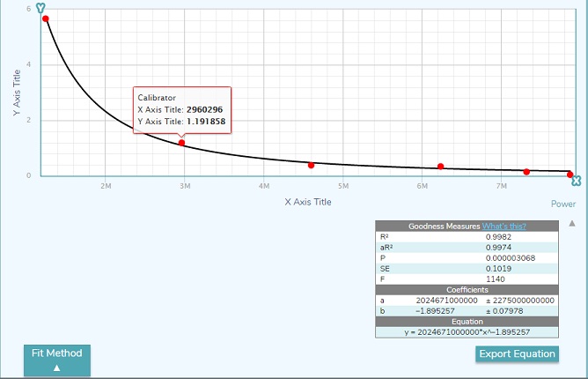Click the Coefficients section header
588x379 pixels.
(x=467, y=289)
